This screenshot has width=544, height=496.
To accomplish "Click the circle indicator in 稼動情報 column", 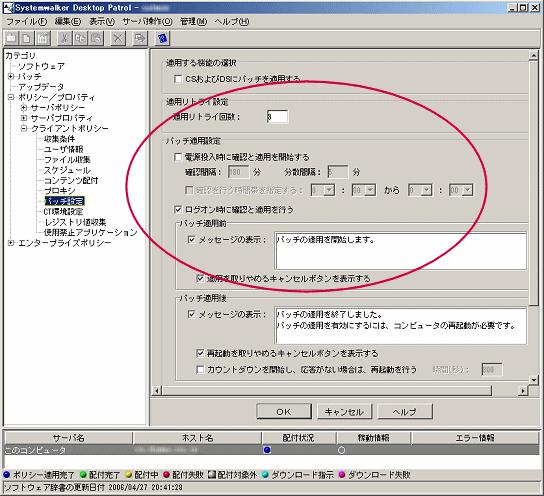I will [341, 450].
